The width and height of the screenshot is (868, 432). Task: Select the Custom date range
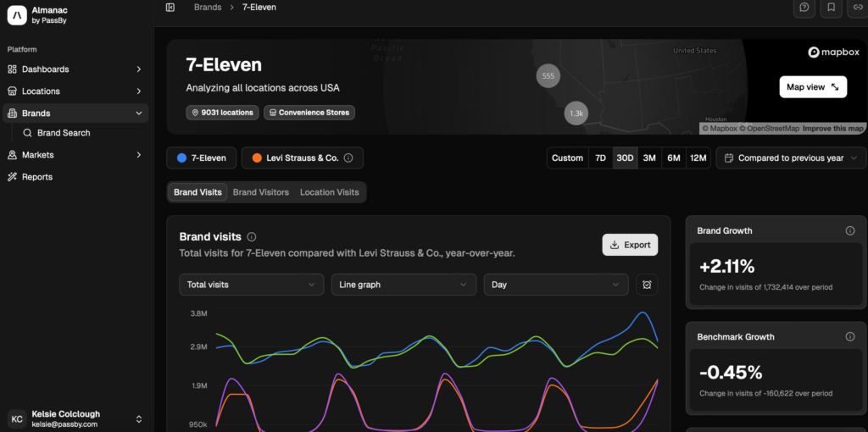(567, 158)
